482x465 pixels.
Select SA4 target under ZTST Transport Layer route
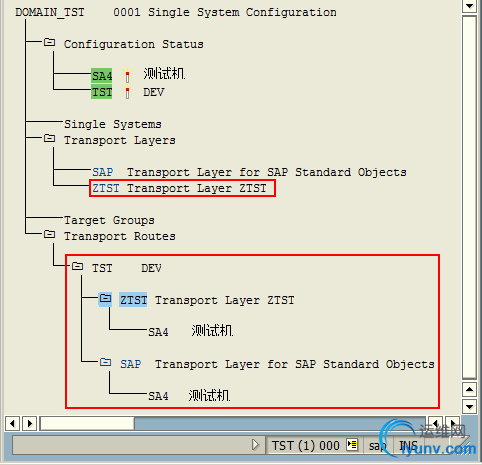pos(158,332)
